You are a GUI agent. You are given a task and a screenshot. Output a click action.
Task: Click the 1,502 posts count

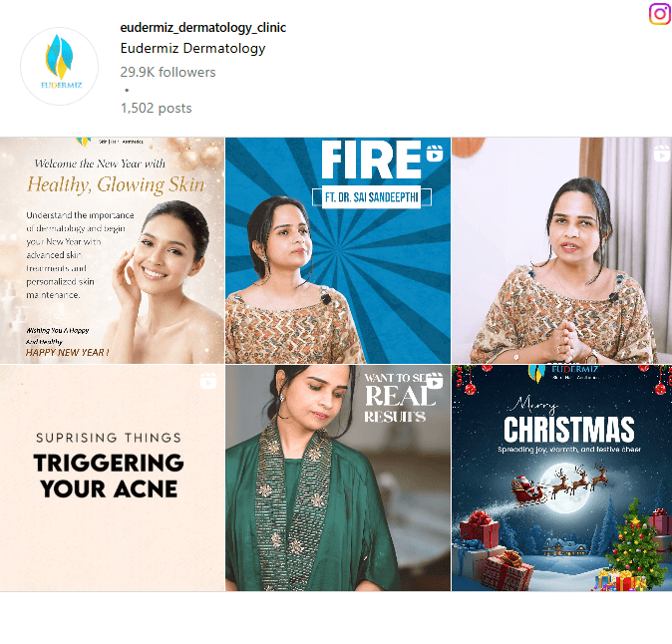(x=156, y=108)
